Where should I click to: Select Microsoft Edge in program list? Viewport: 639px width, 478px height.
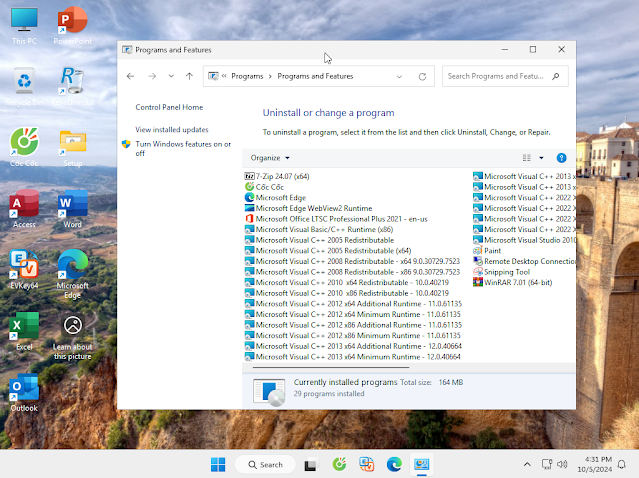[275, 197]
